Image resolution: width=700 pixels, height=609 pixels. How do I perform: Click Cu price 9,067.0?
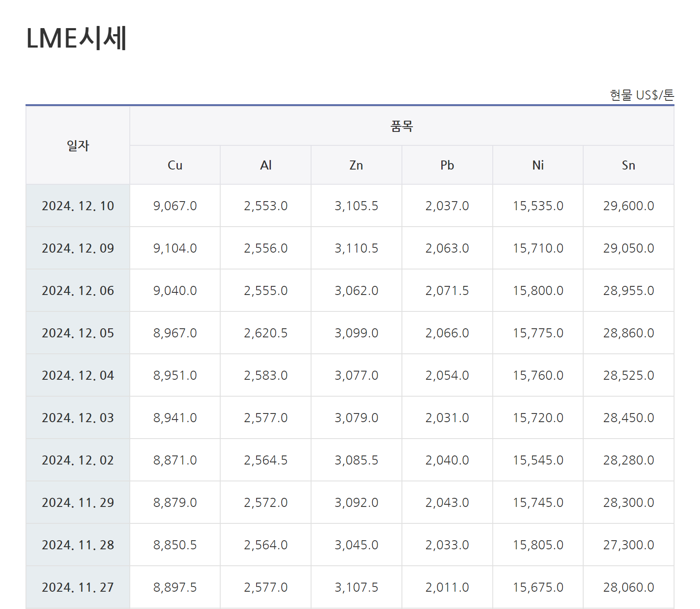175,206
